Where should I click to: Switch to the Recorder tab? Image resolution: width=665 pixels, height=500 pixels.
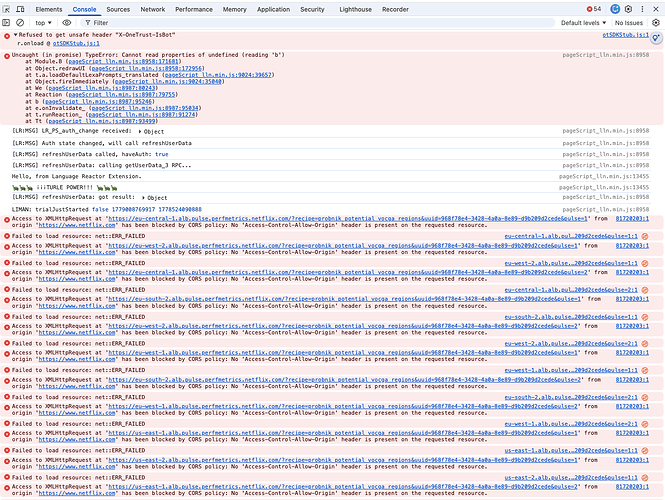395,9
